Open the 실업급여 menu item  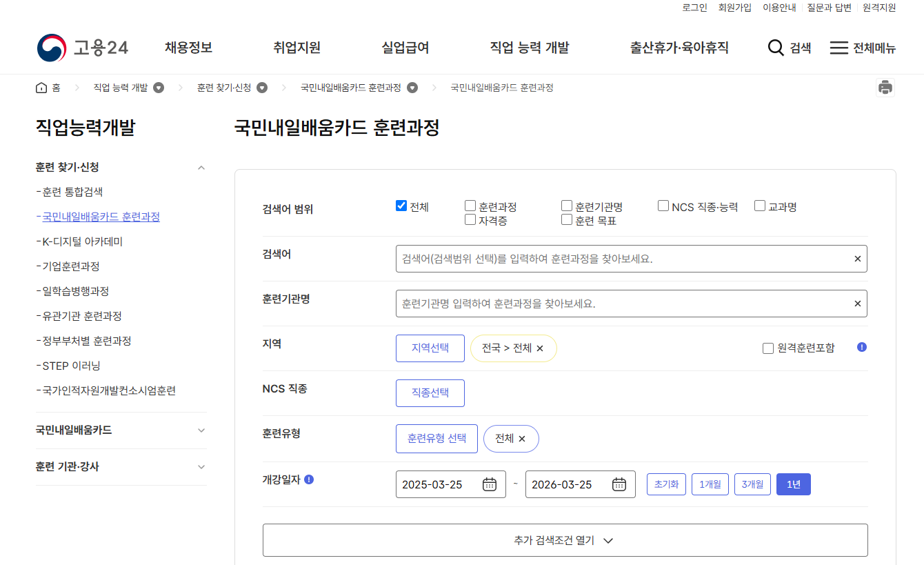click(405, 48)
